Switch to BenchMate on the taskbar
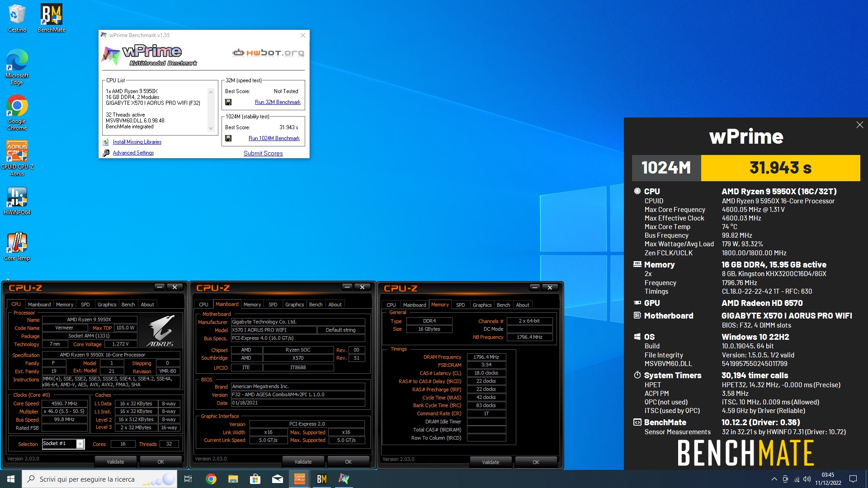The height and width of the screenshot is (488, 868). [322, 479]
